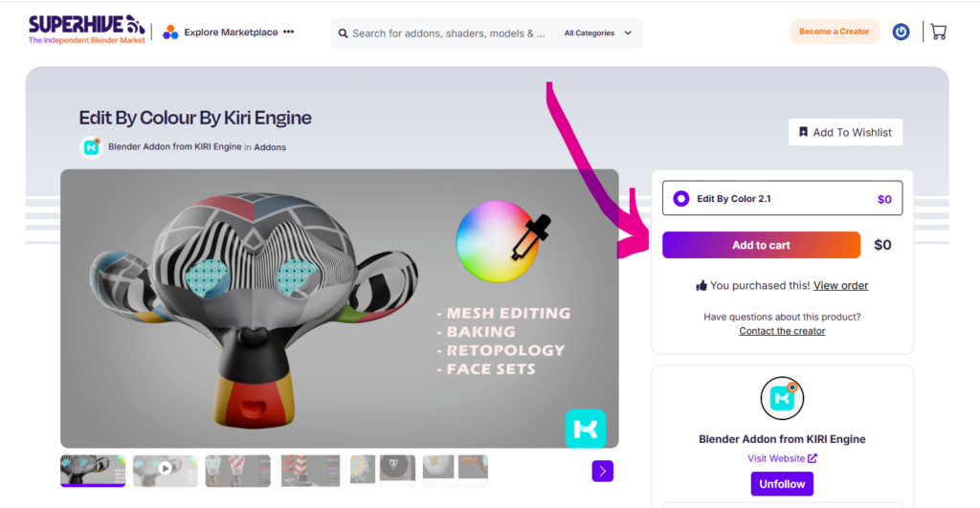Viewport: 980px width, 508px height.
Task: Click the Add to cart button
Action: coord(761,245)
